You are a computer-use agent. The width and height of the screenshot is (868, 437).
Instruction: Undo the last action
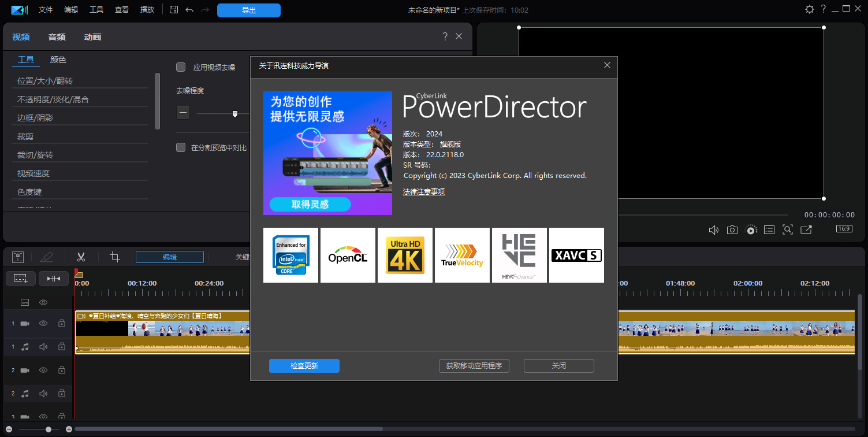(x=189, y=10)
